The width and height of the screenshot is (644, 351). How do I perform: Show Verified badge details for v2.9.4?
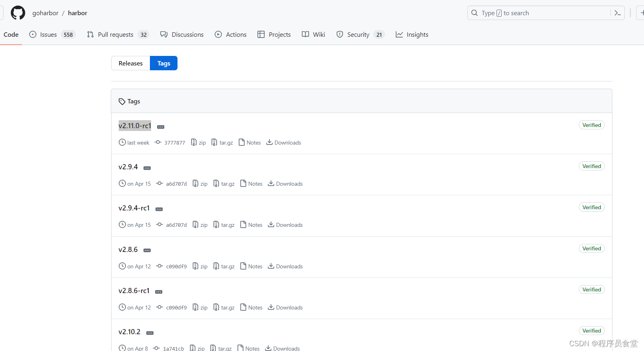592,166
